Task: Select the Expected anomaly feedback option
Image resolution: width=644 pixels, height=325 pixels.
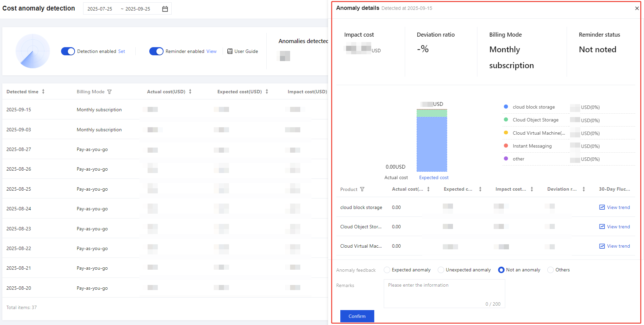Action: (387, 270)
